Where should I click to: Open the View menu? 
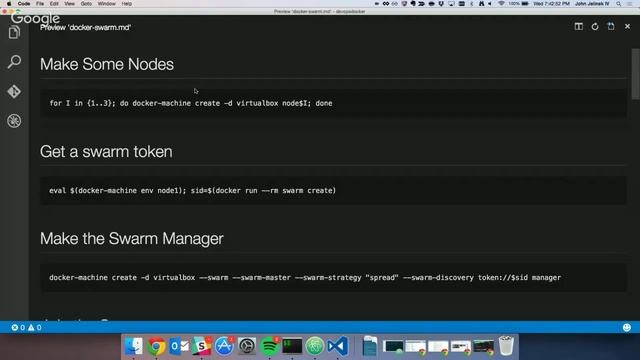click(x=69, y=4)
